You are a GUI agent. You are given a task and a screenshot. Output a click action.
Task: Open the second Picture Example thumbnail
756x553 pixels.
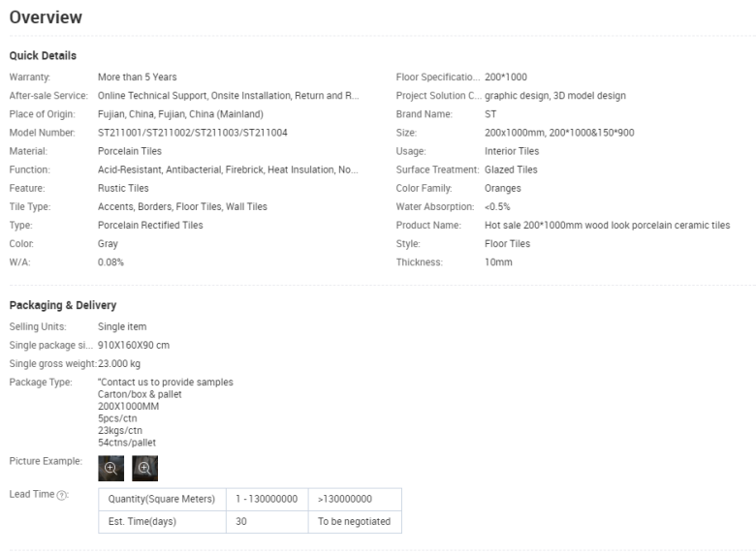[144, 468]
